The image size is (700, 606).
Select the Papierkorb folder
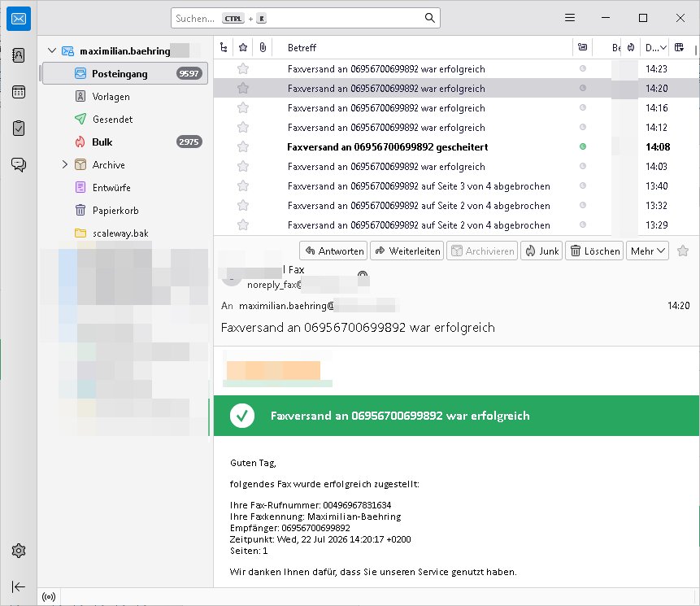(125, 211)
